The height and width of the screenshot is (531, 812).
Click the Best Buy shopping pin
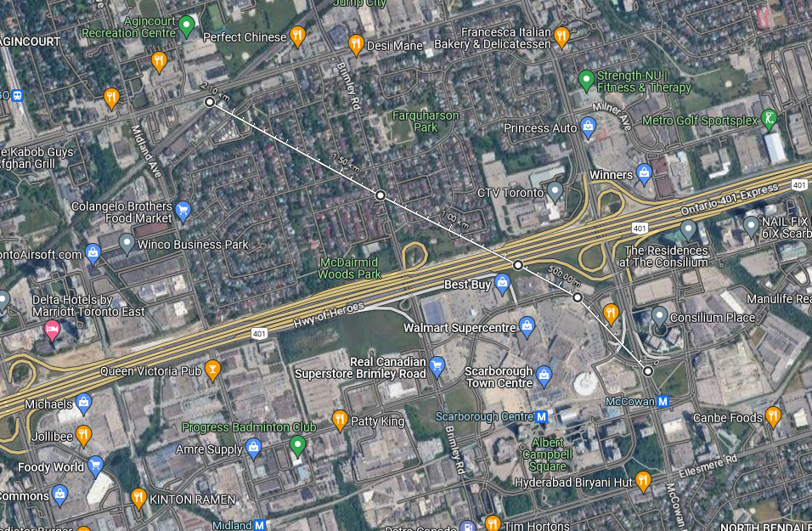pos(502,284)
